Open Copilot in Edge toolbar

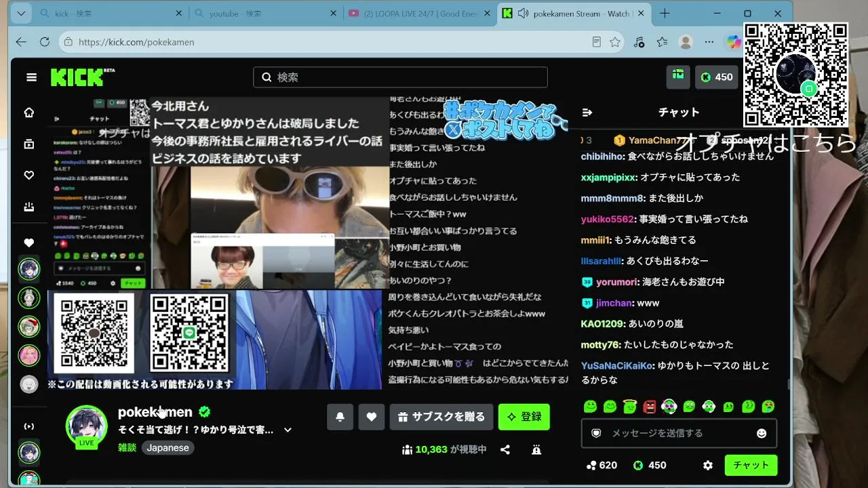733,42
